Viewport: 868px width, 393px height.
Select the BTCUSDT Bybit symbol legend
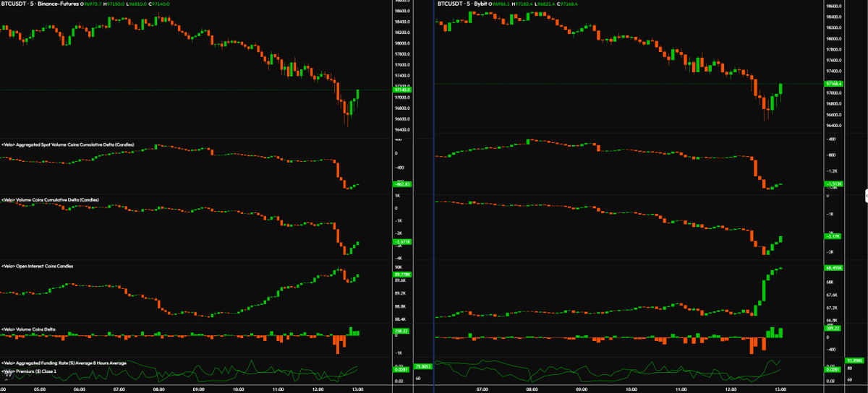(x=462, y=4)
